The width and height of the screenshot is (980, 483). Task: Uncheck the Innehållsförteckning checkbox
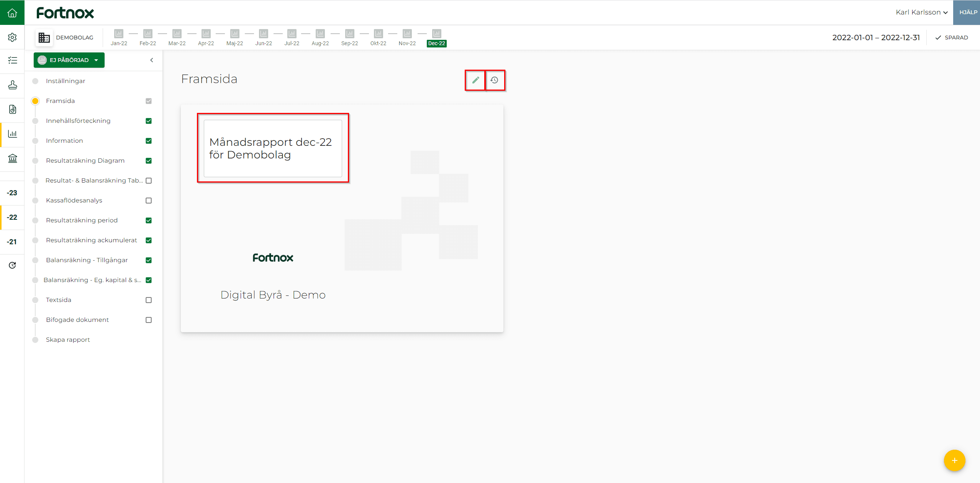pos(149,121)
